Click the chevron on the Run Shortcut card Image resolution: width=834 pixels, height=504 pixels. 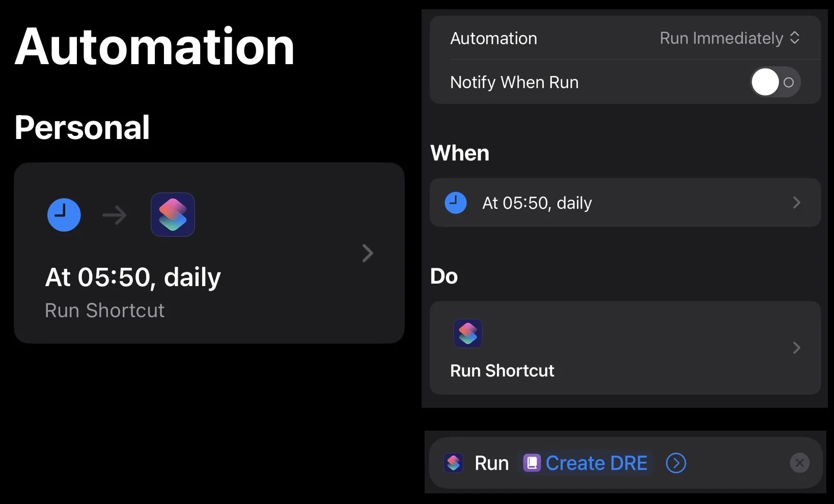796,348
